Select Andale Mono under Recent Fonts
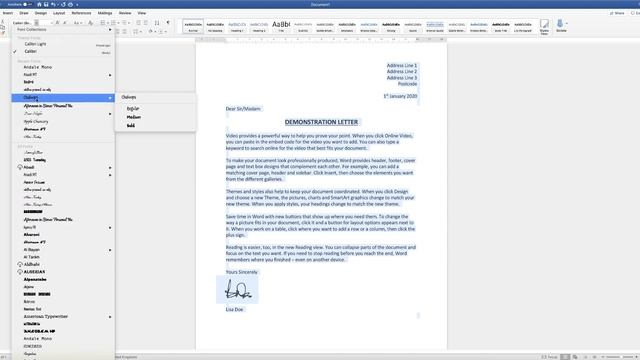The height and width of the screenshot is (360, 640). click(x=38, y=67)
